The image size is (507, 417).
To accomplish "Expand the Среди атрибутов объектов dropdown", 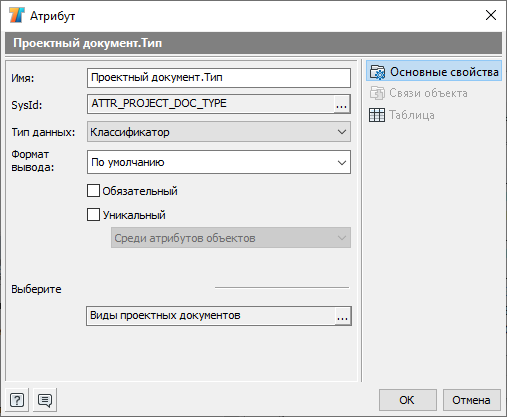I will coord(231,238).
